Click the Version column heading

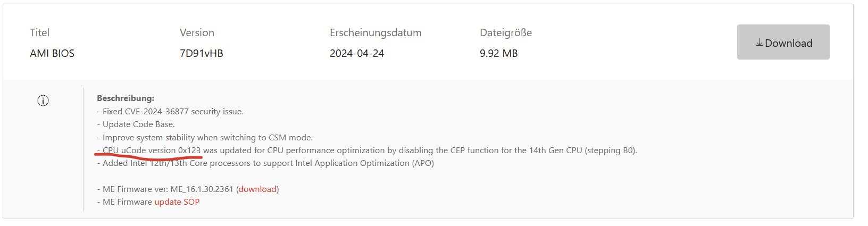pyautogui.click(x=197, y=32)
